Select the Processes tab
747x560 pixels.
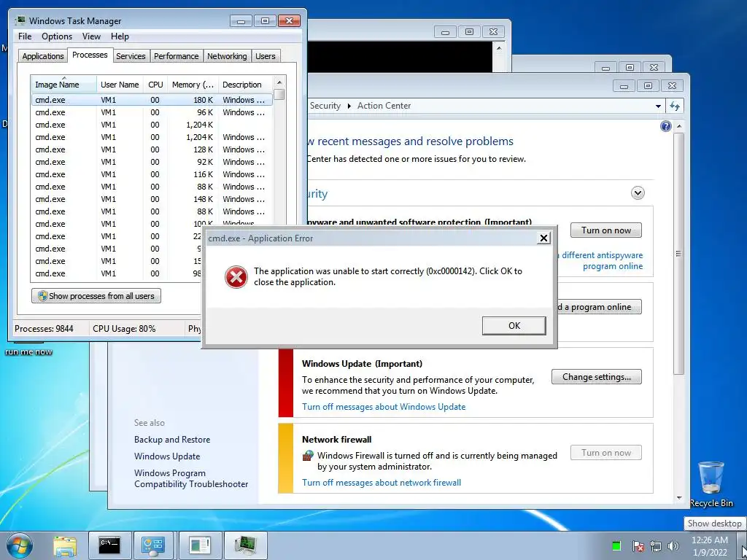pos(90,55)
